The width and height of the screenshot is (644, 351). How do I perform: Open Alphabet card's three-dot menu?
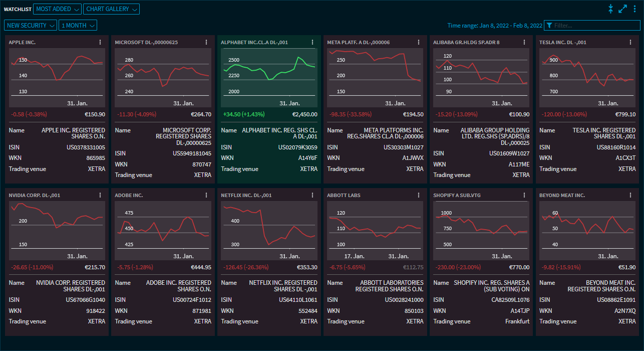coord(312,43)
